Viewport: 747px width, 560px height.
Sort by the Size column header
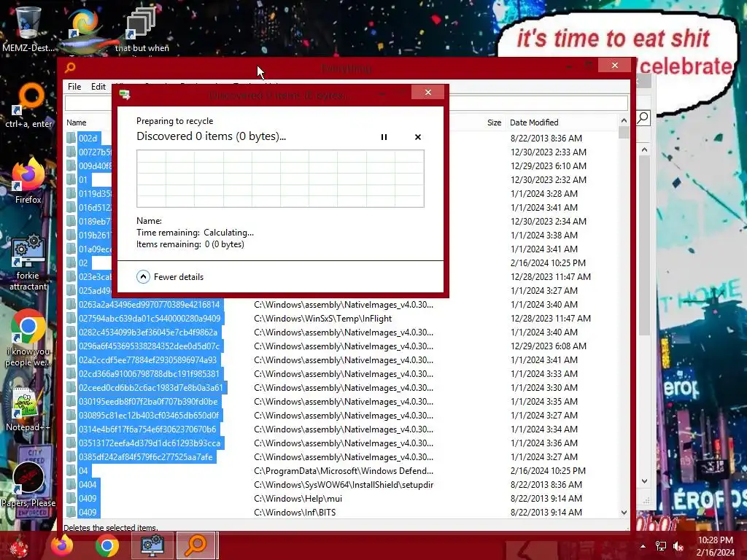[494, 122]
